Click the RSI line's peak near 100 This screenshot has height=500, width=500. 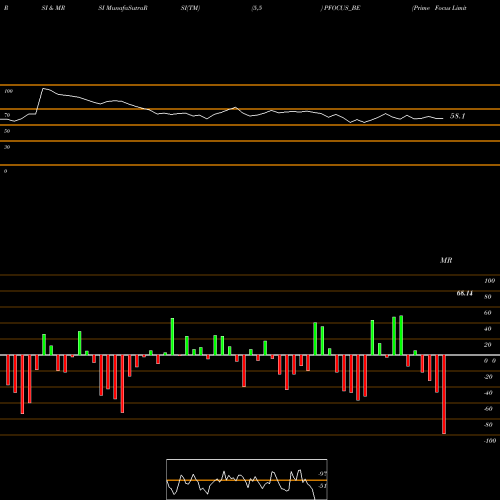(x=44, y=88)
